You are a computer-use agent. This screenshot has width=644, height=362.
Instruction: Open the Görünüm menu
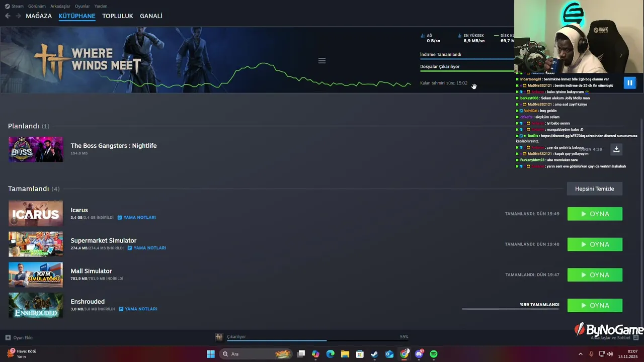[37, 6]
